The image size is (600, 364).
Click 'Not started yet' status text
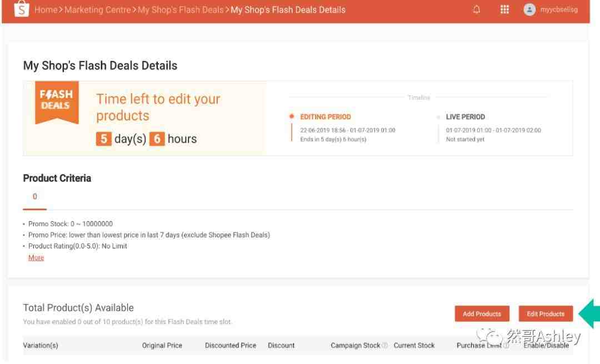pos(465,140)
